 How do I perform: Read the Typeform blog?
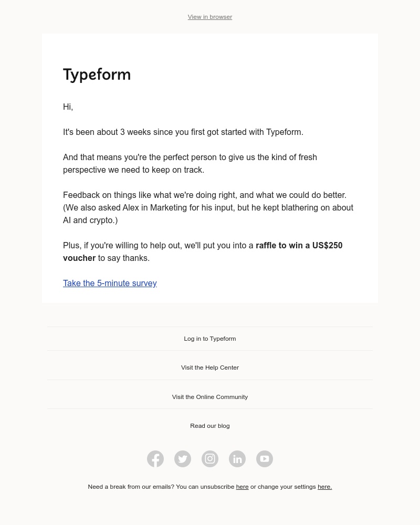[x=210, y=426]
